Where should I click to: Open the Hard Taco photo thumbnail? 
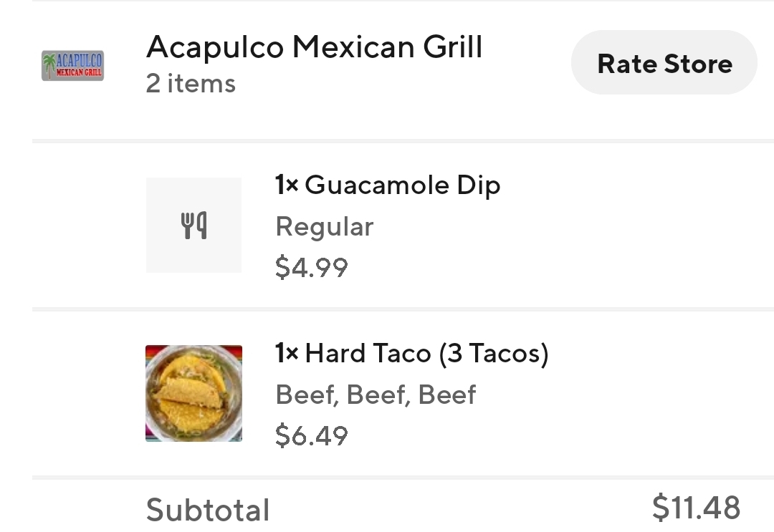click(194, 393)
